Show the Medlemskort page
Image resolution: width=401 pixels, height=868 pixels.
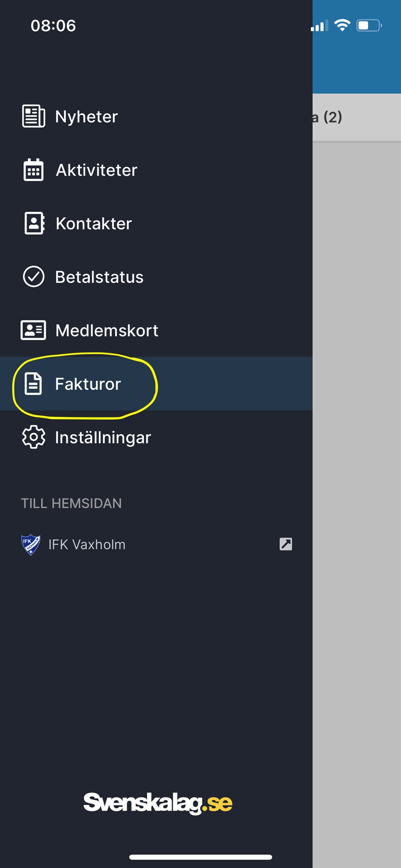tap(156, 330)
